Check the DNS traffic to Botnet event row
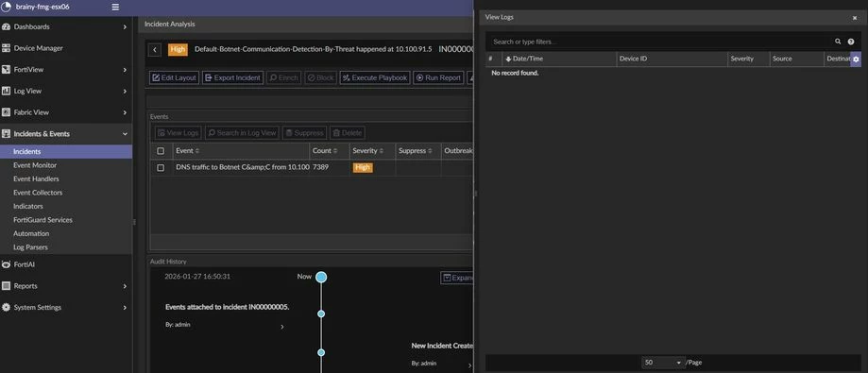The image size is (868, 373). (161, 168)
